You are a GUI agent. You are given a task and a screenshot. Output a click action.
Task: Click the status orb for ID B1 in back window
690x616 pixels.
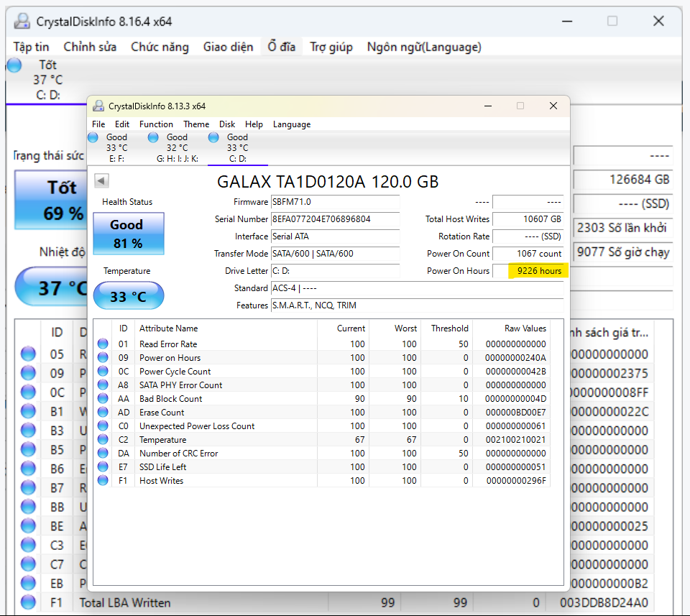(28, 411)
